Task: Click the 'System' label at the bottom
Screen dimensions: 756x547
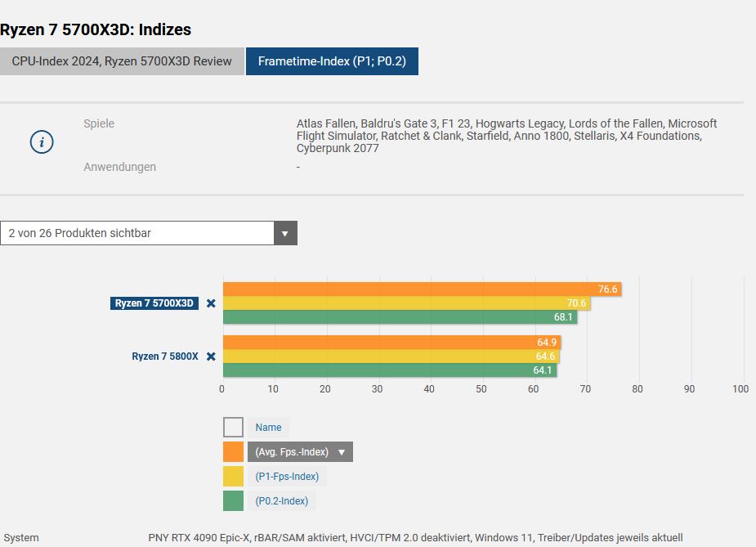Action: tap(21, 537)
